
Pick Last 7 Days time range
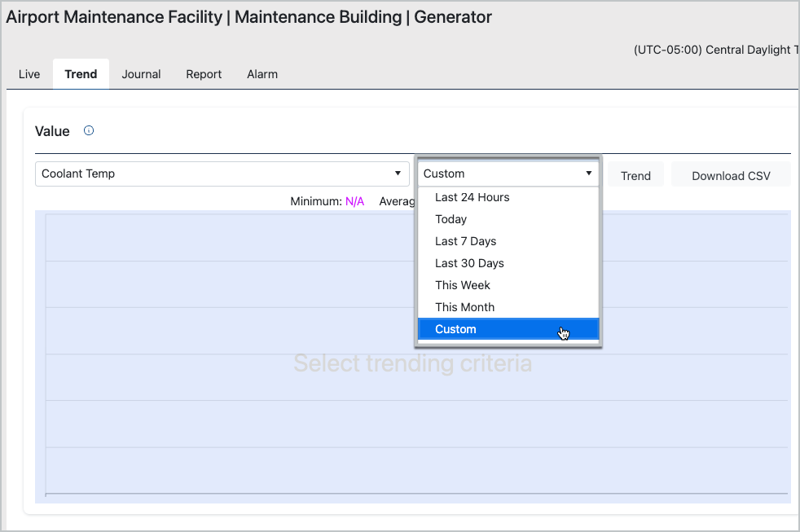click(465, 241)
